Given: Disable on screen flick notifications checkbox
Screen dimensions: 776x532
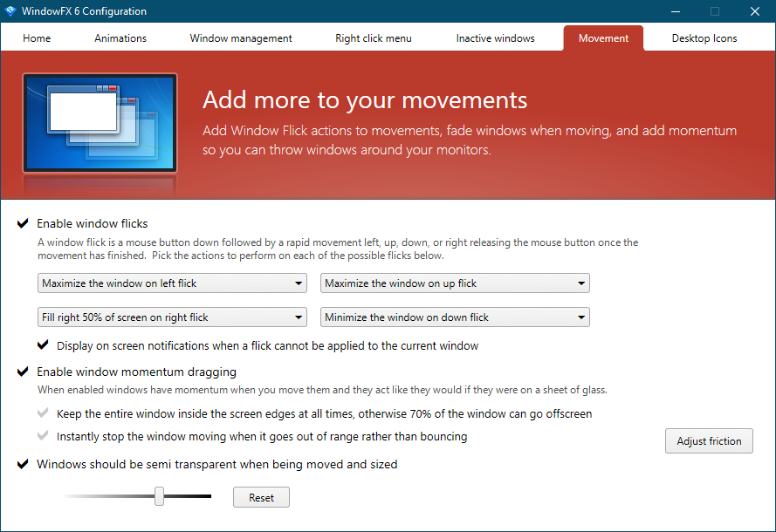Looking at the screenshot, I should (43, 345).
